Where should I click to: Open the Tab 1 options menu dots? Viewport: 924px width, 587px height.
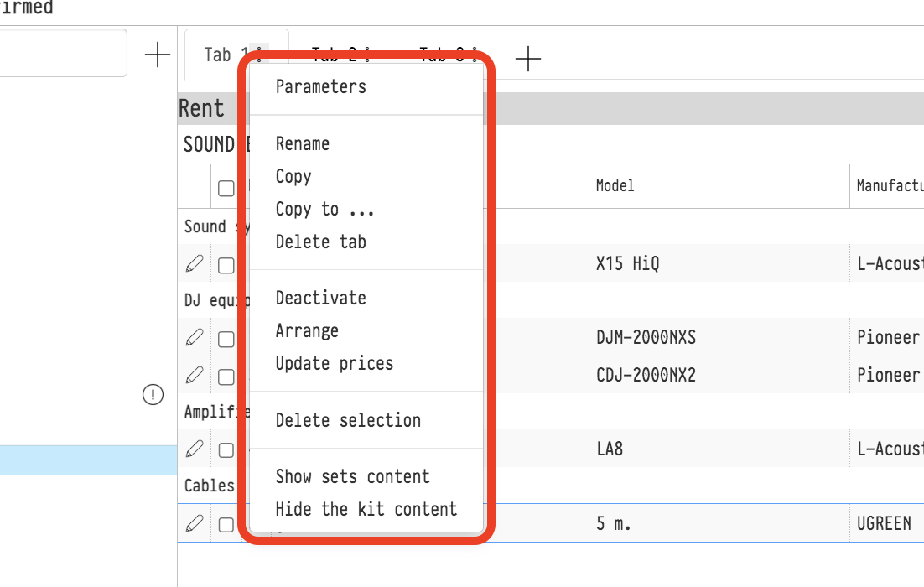click(x=259, y=55)
